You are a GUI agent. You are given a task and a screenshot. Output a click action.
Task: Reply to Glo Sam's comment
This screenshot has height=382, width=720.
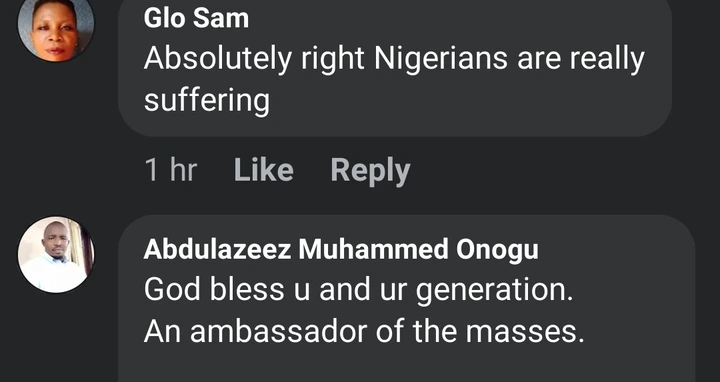tap(370, 171)
